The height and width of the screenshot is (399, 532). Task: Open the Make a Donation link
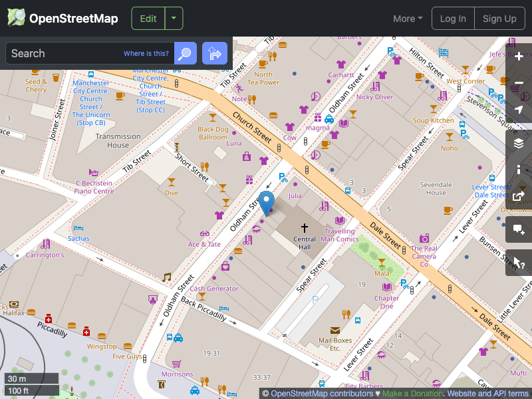pyautogui.click(x=412, y=393)
